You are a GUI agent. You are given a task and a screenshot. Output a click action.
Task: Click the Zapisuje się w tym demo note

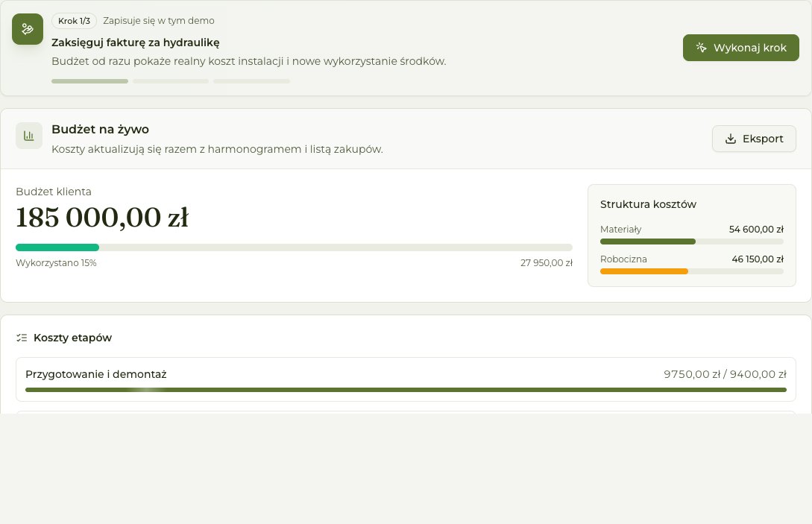point(159,21)
